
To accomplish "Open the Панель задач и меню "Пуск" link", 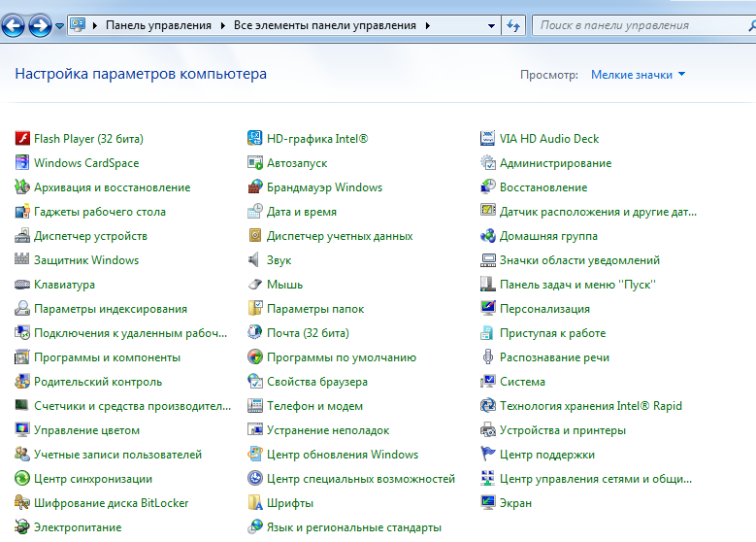I will 577,285.
